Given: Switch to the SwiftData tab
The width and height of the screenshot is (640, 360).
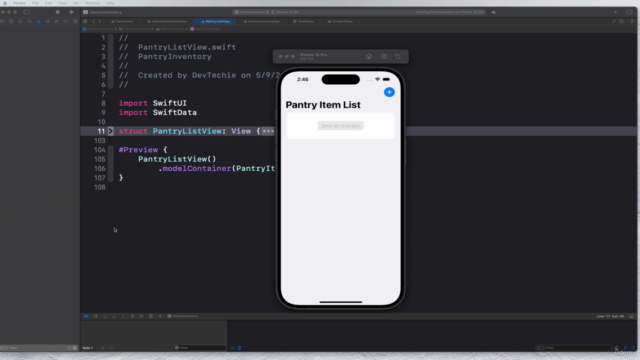Looking at the screenshot, I should [304, 21].
